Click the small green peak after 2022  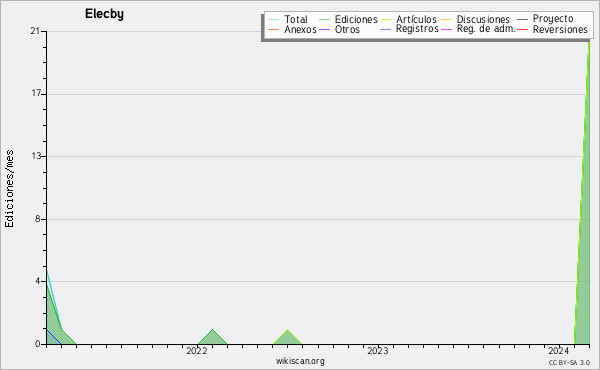212,338
